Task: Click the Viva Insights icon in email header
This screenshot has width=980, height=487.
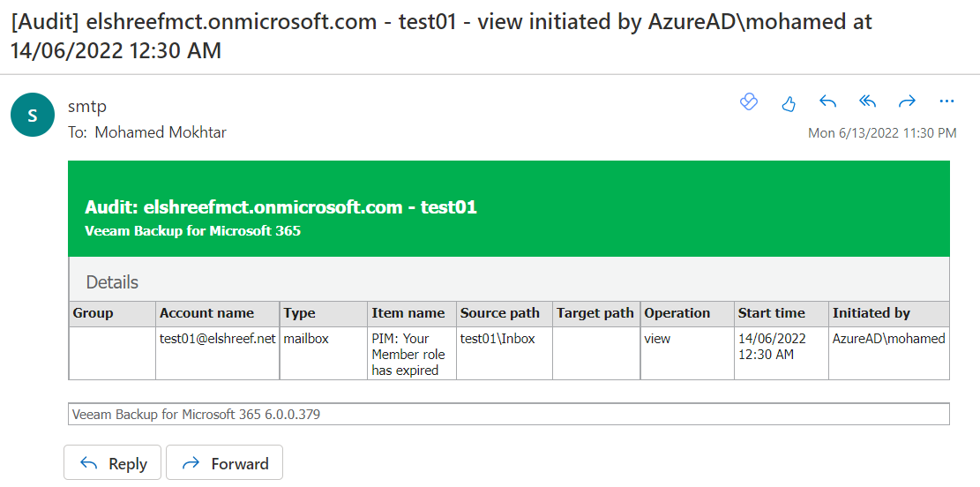Action: 749,102
